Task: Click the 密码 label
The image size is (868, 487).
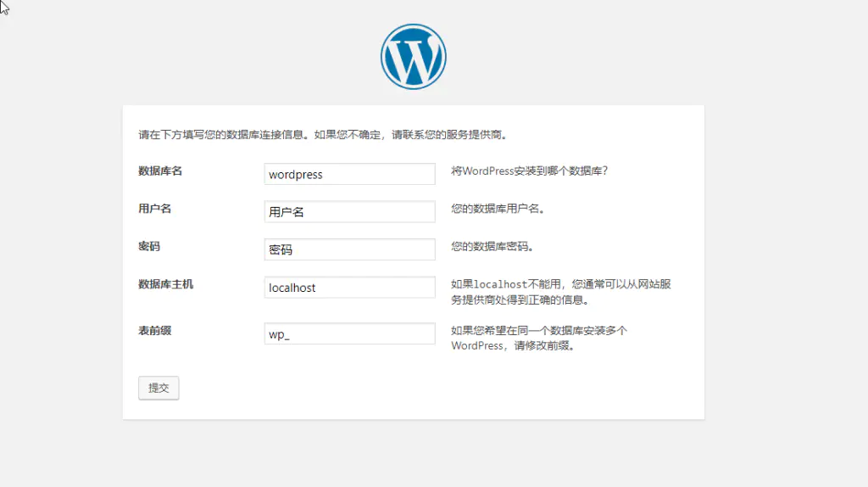Action: [149, 246]
